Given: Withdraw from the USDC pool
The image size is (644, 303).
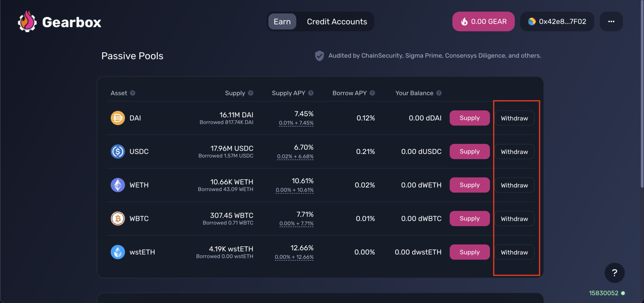Looking at the screenshot, I should coord(514,152).
